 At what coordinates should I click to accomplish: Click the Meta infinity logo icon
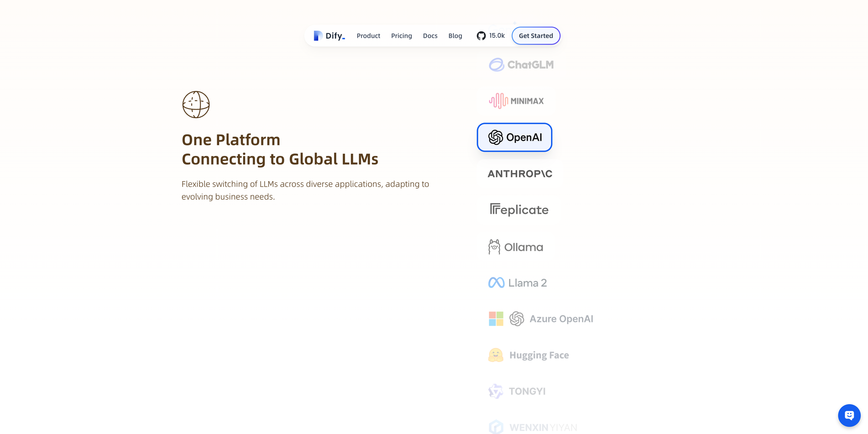(x=496, y=283)
